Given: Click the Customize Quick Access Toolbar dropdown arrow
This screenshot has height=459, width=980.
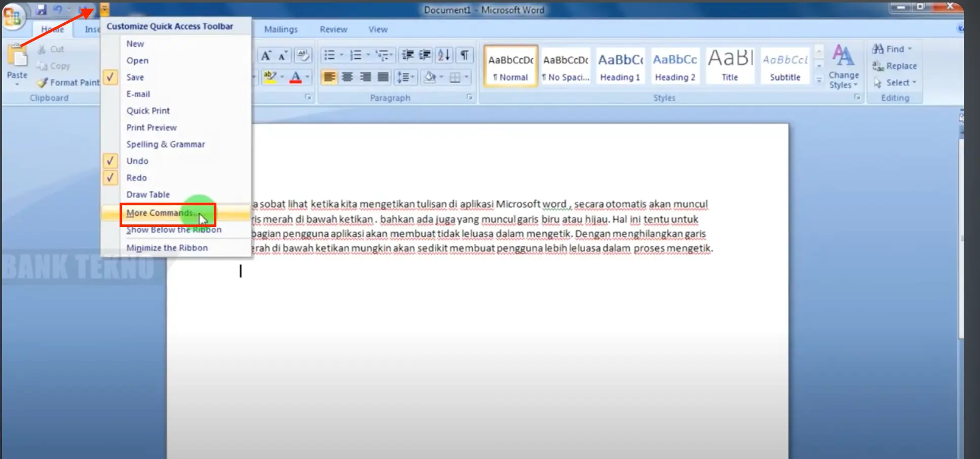Looking at the screenshot, I should (x=104, y=9).
